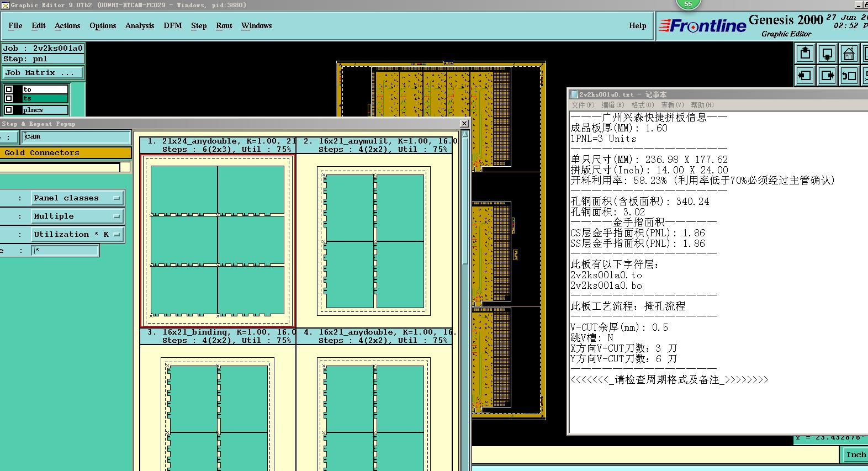Toggle display checkbox for layer to
Image resolution: width=868 pixels, height=471 pixels.
(x=9, y=89)
